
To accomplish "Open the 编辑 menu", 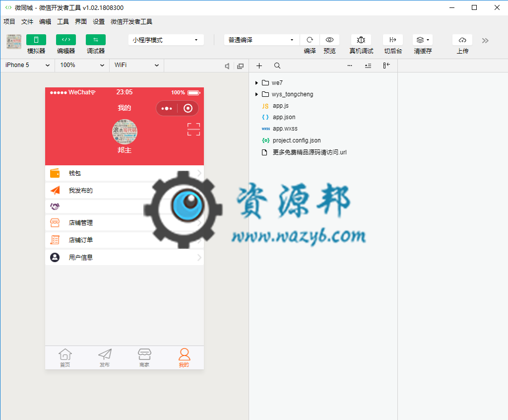I will point(45,22).
